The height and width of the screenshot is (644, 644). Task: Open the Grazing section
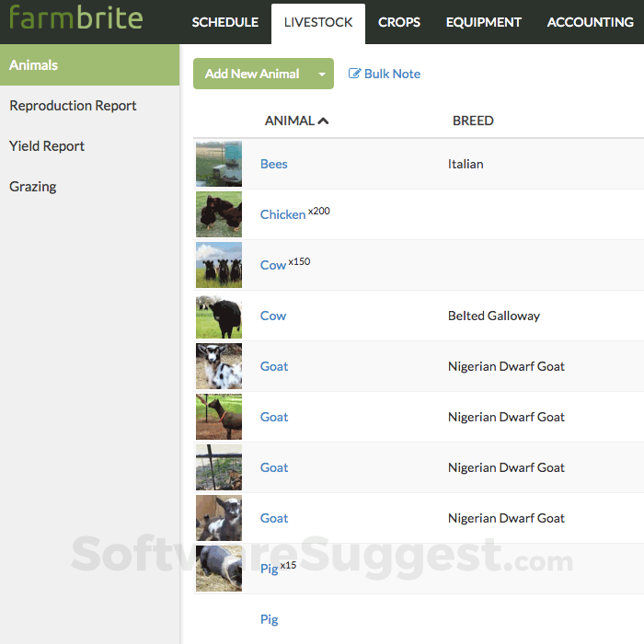pyautogui.click(x=33, y=187)
